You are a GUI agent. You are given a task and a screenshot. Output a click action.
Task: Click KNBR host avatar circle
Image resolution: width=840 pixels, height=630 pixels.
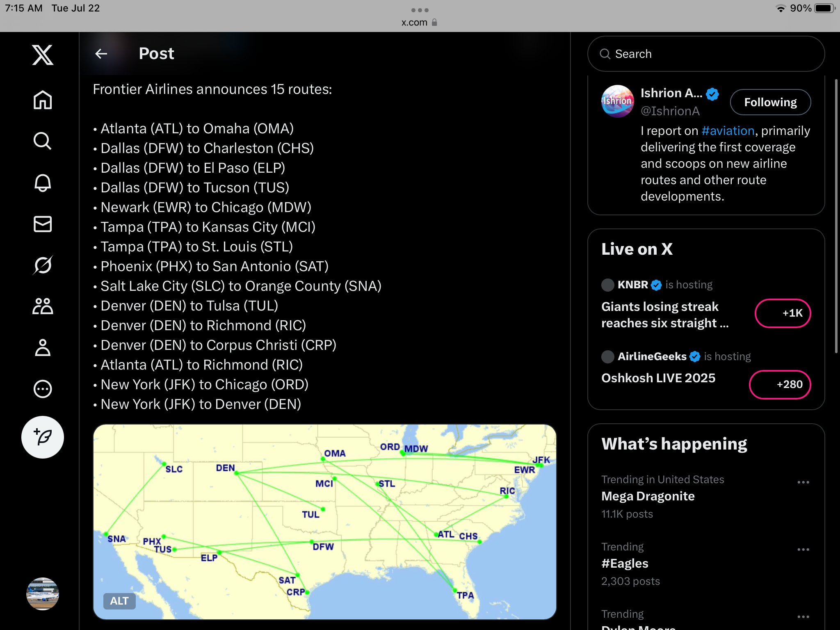(x=608, y=285)
